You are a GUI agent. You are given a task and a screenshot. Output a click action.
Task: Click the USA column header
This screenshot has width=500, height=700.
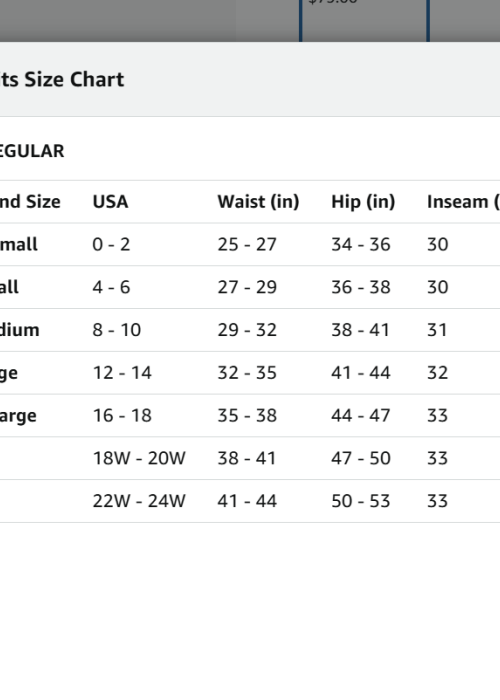pos(110,202)
